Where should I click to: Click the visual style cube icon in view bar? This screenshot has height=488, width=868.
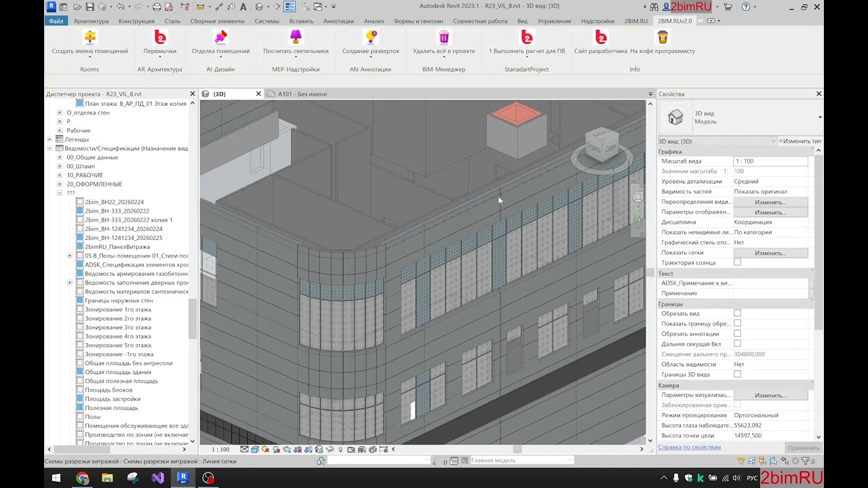point(254,449)
